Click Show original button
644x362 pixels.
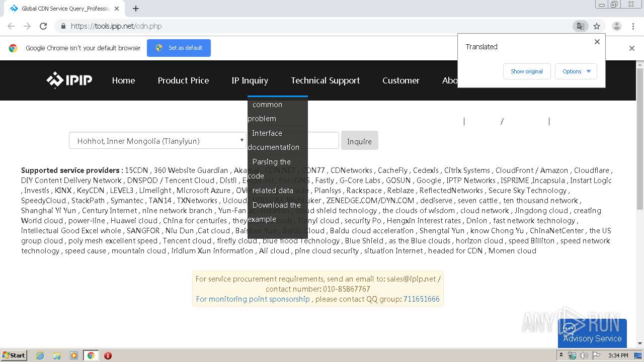tap(527, 71)
